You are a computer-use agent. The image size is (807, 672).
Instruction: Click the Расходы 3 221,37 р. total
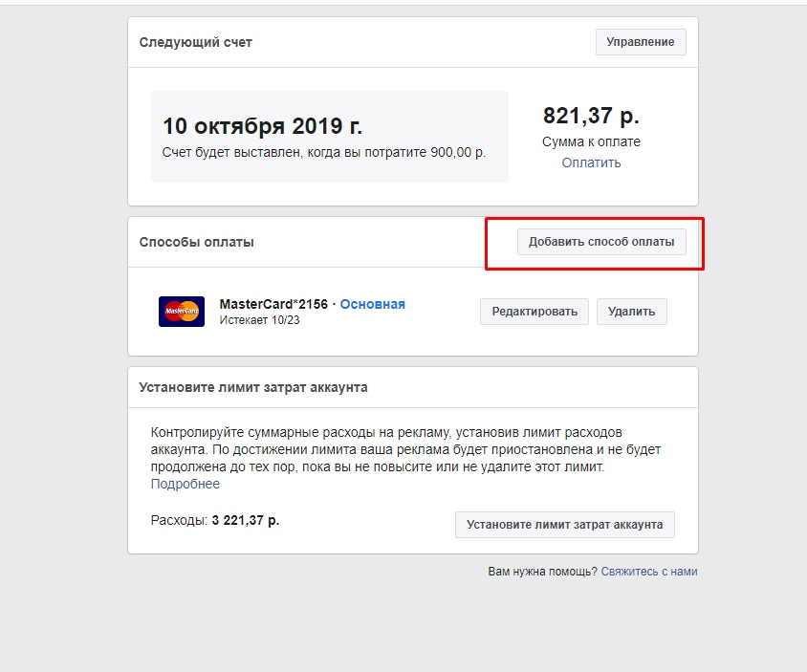click(x=215, y=520)
